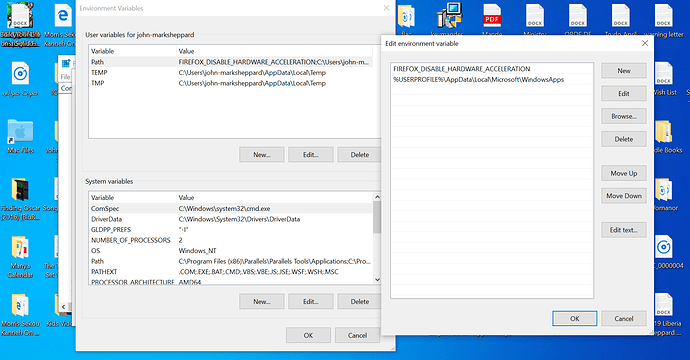Click New in Edit environment variable dialog
Viewport: 690px width, 360px height.
[x=624, y=71]
